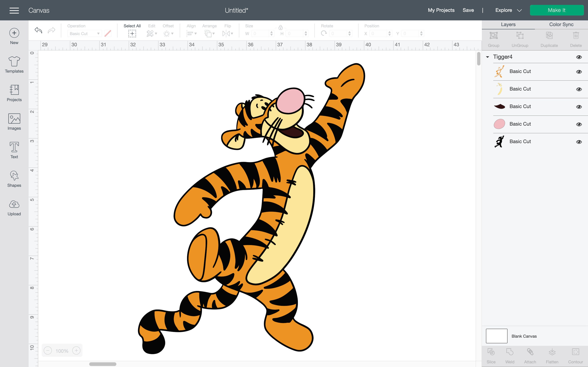Screen dimensions: 588x367
Task: Open the Operation type dropdown
Action: coord(84,33)
